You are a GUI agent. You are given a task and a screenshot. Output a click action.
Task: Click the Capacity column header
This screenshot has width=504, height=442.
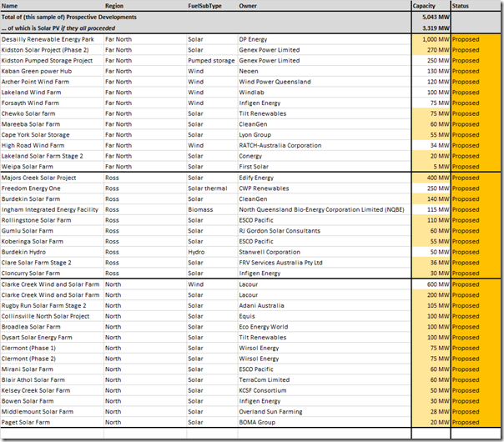tap(431, 6)
